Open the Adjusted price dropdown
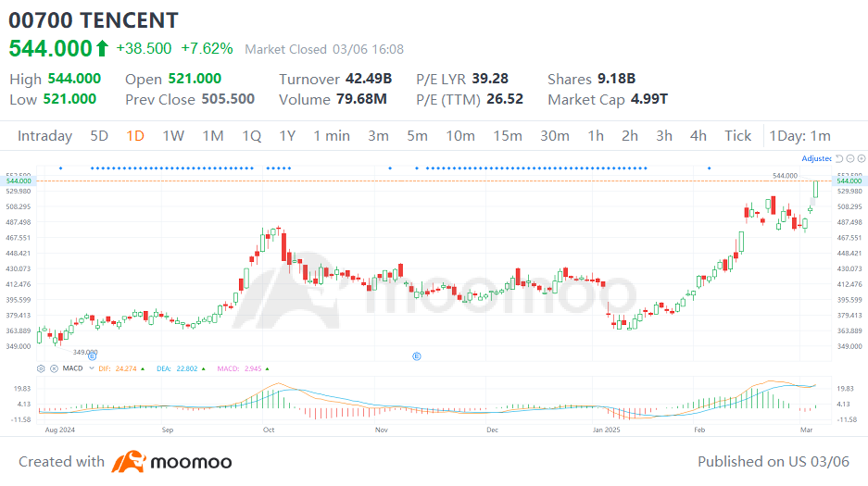This screenshot has width=868, height=486. (816, 158)
